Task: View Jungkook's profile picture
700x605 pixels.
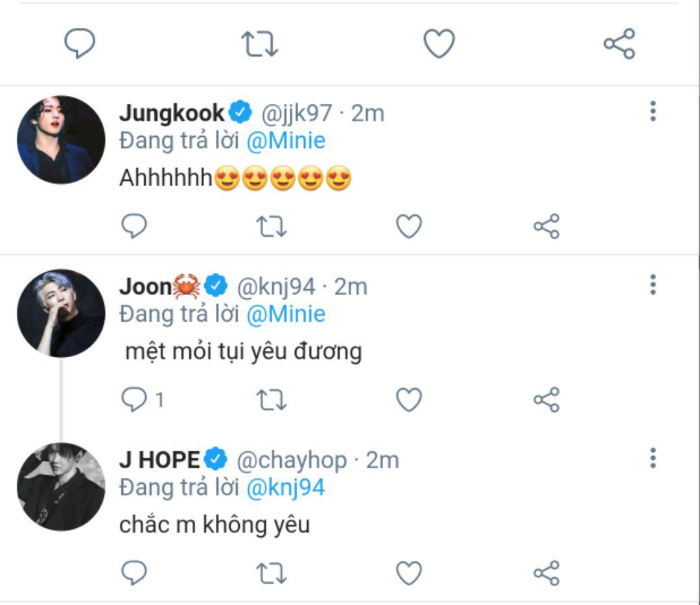Action: [x=61, y=140]
